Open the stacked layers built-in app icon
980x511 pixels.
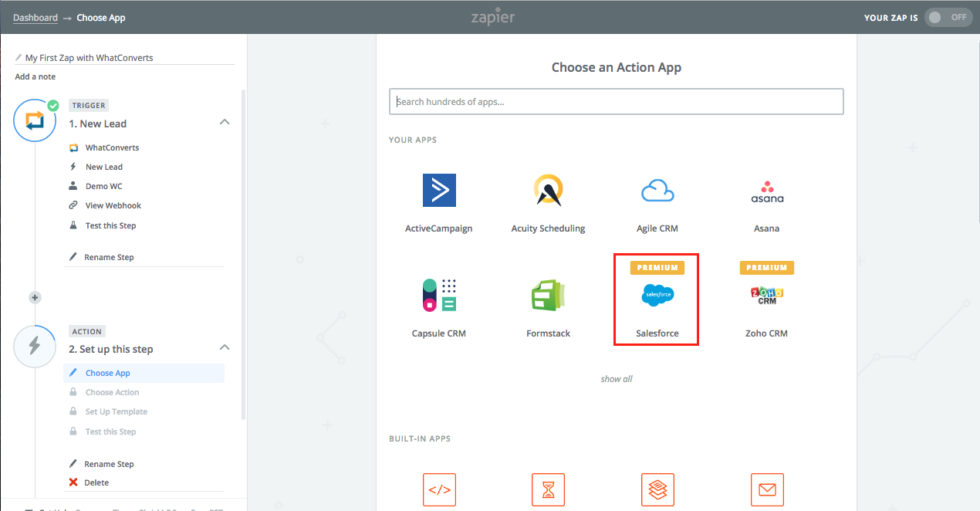(657, 489)
